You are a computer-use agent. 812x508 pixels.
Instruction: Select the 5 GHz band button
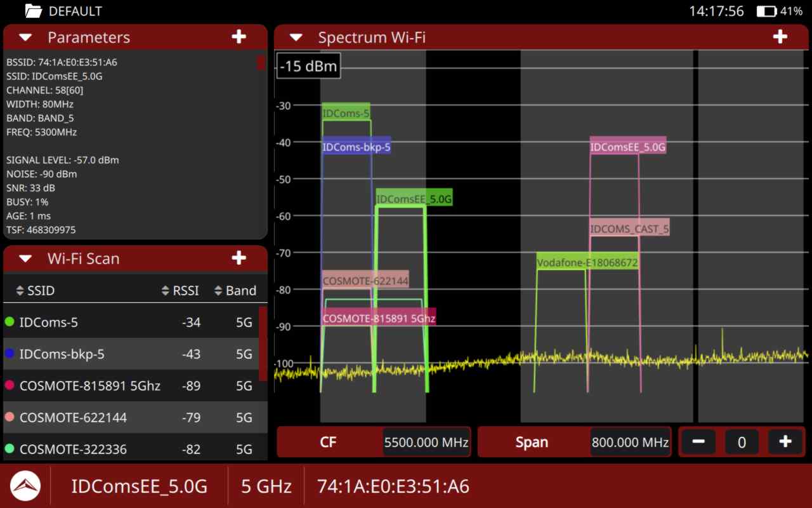click(266, 486)
